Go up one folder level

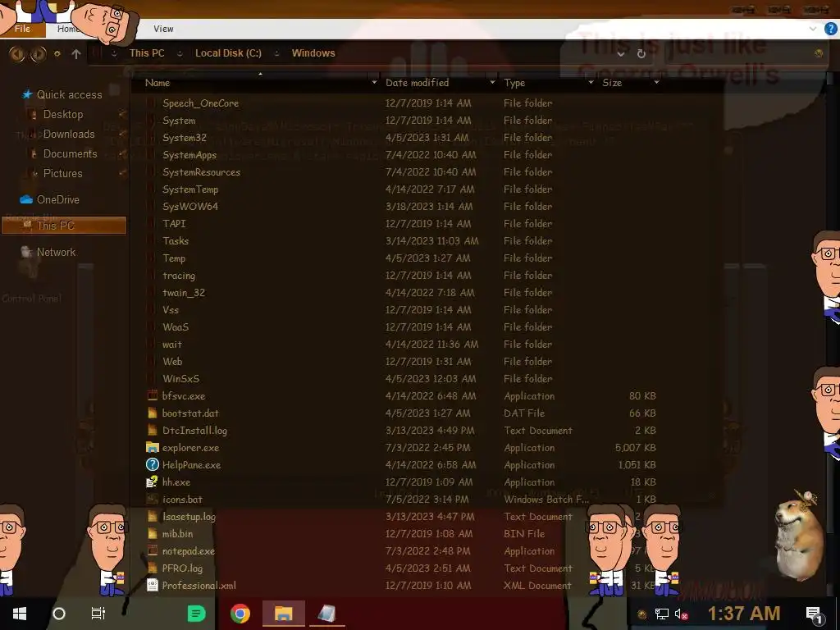[x=76, y=53]
